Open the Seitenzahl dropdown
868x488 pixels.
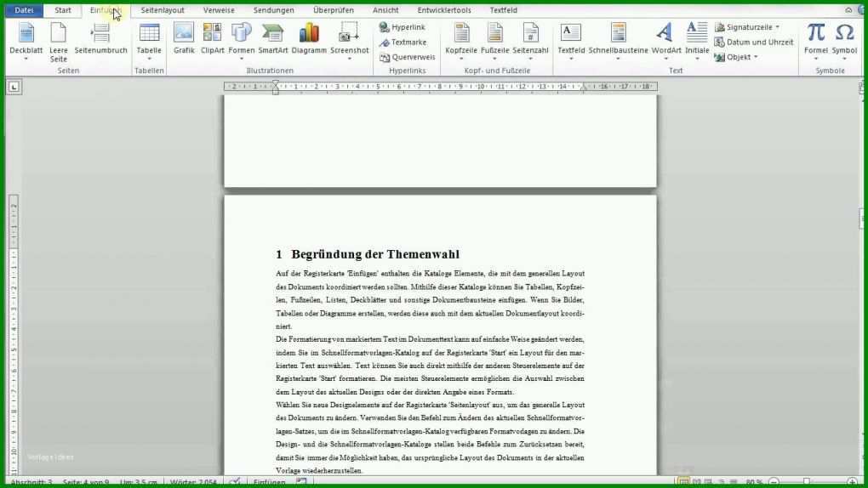(x=530, y=42)
